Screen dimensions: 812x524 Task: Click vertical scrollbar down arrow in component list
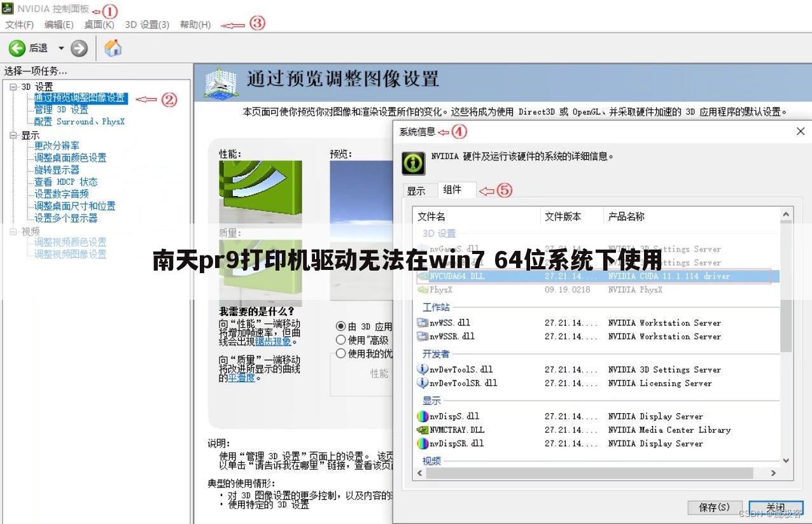[x=787, y=460]
